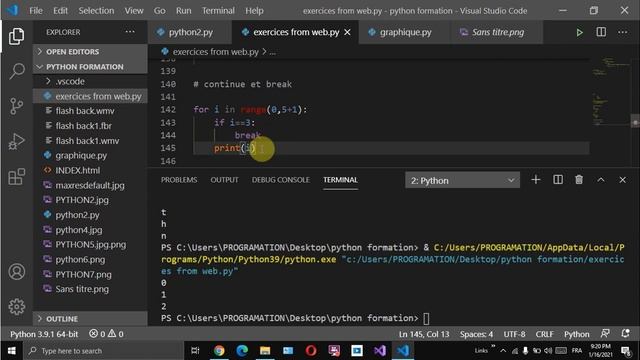This screenshot has width=640, height=360.
Task: Open File Explorer from the taskbar
Action: coord(265,351)
